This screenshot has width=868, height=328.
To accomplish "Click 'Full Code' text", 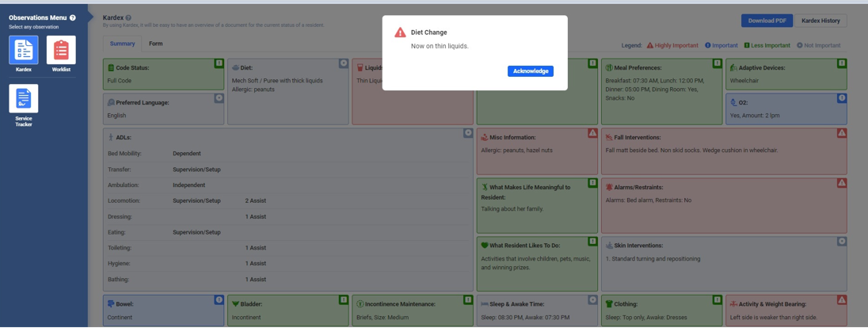I will point(120,80).
